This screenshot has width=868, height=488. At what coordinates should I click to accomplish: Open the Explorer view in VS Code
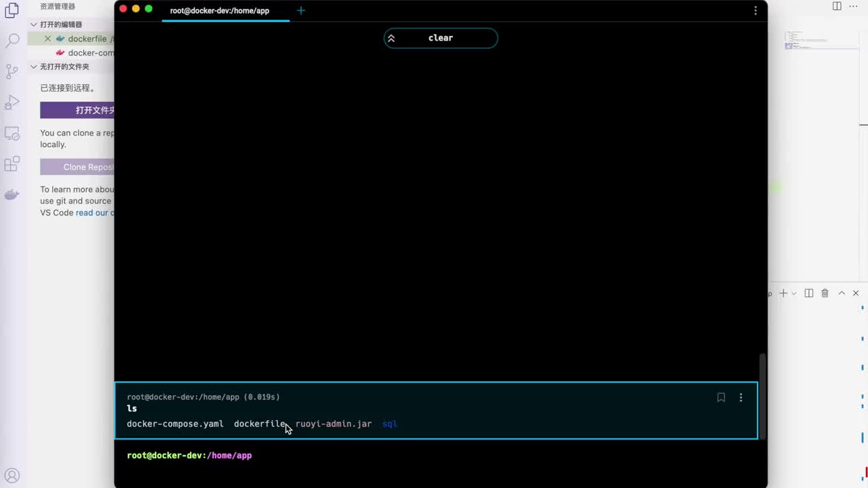[12, 10]
